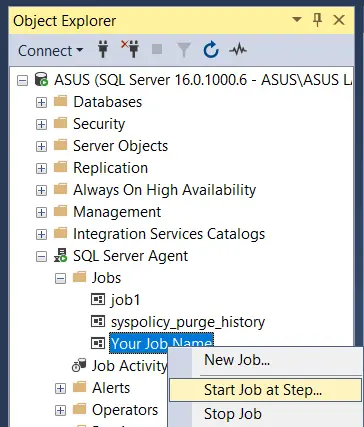Collapse the SQL Server Agent node
The image size is (364, 427).
pyautogui.click(x=41, y=256)
